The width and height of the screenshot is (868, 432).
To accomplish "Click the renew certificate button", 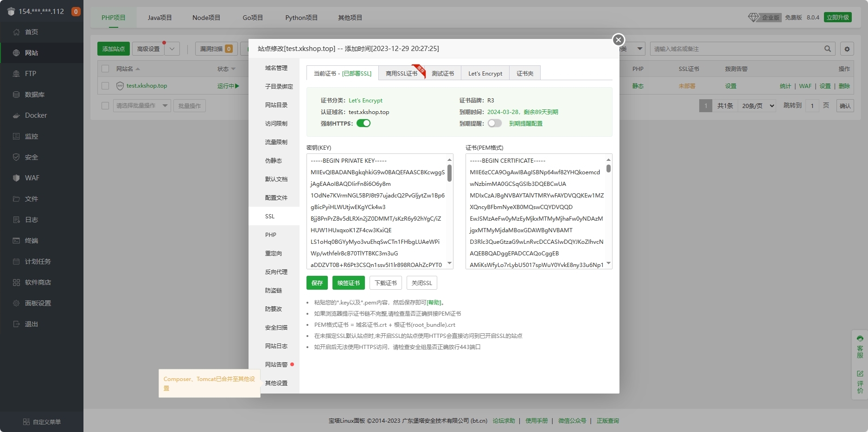I will (x=348, y=283).
